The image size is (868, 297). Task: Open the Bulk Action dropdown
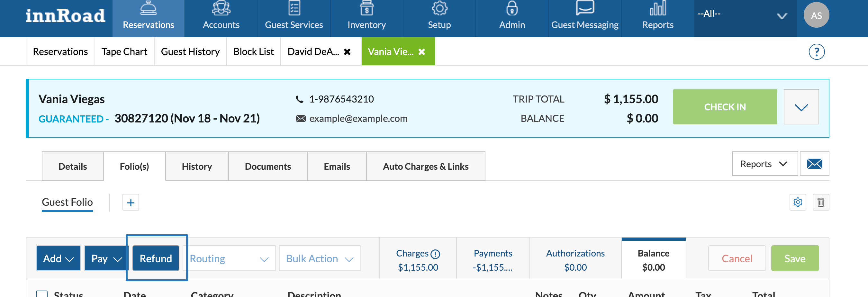tap(320, 258)
